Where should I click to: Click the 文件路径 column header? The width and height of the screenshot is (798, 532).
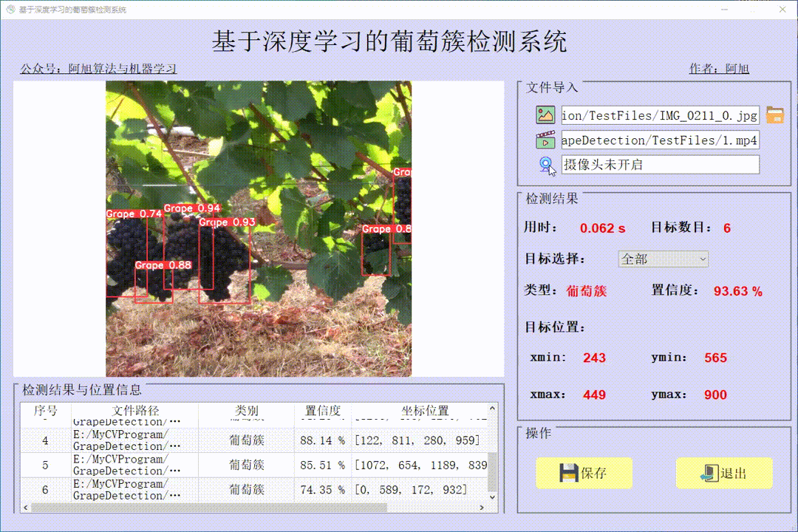click(135, 410)
